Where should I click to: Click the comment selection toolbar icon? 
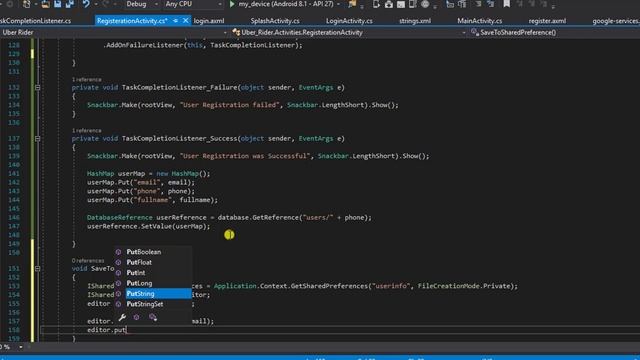[x=478, y=4]
